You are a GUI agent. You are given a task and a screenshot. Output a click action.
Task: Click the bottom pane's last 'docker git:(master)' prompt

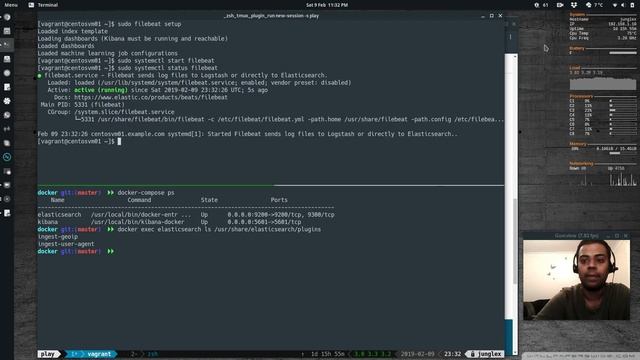[x=76, y=251]
